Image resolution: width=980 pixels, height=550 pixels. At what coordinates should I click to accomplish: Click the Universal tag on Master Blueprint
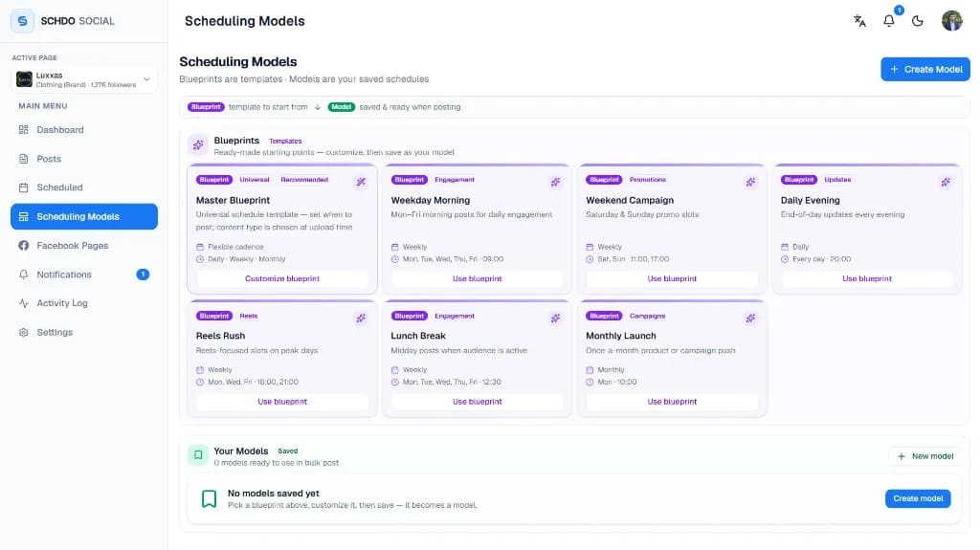(255, 180)
